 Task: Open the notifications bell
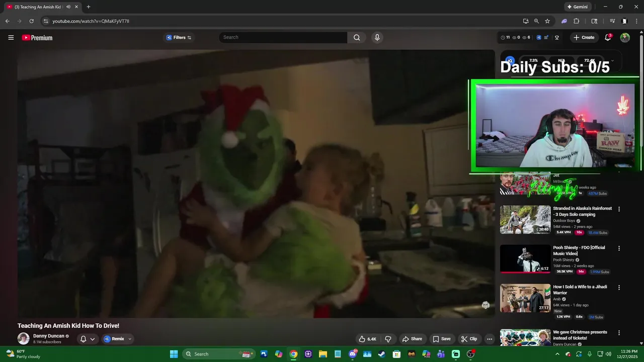(608, 38)
